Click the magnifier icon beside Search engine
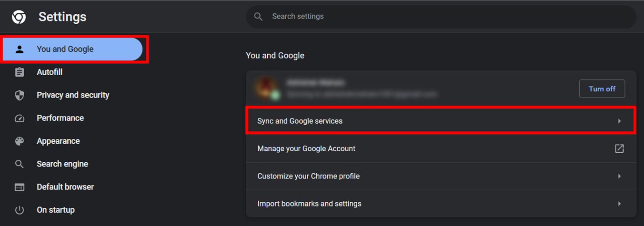Image resolution: width=644 pixels, height=226 pixels. pyautogui.click(x=20, y=164)
